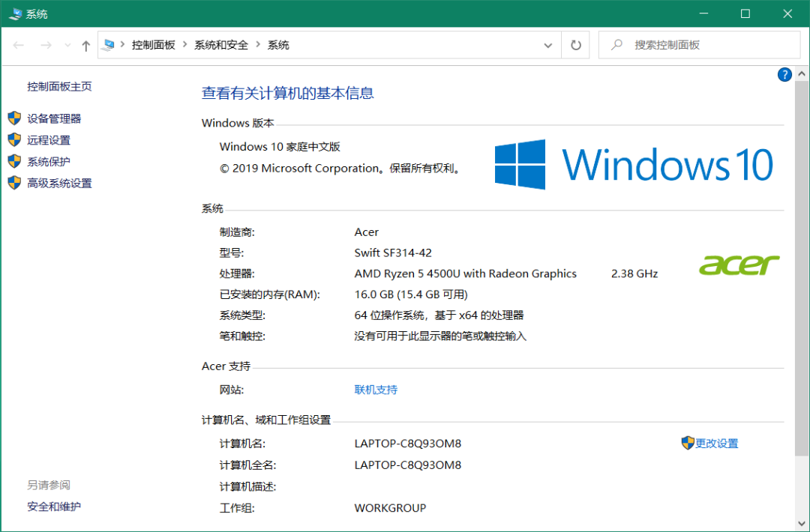Click the 系统 window title icon
The width and height of the screenshot is (810, 532).
tap(15, 14)
